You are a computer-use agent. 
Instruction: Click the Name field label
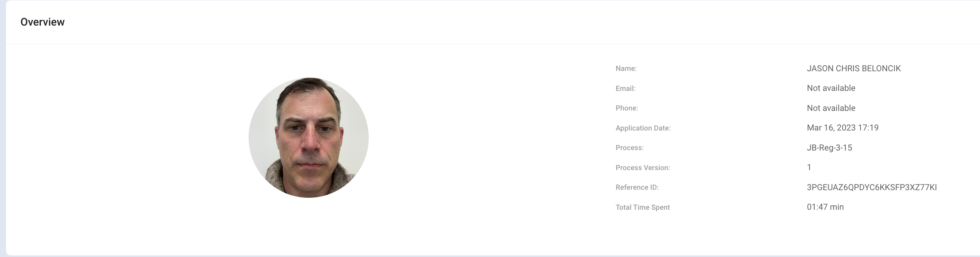(626, 68)
